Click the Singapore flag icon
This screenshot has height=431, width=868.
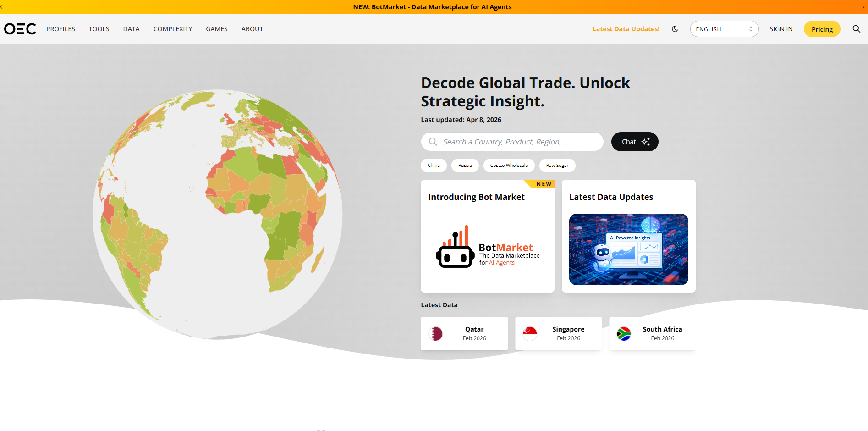coord(530,334)
